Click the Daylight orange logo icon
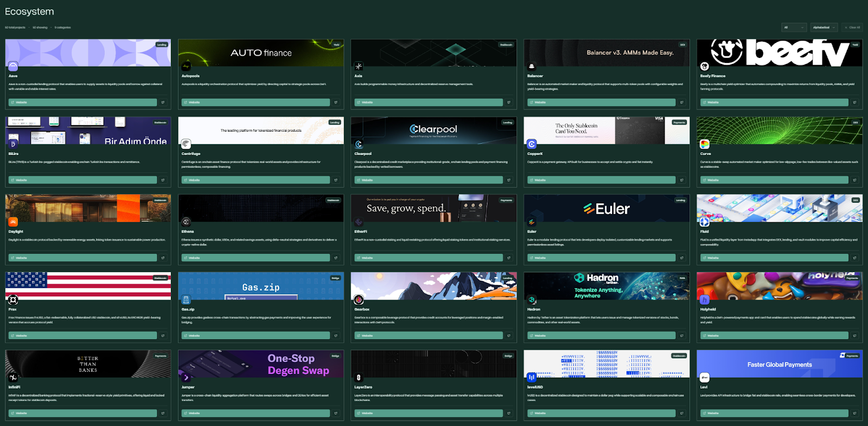 tap(13, 222)
